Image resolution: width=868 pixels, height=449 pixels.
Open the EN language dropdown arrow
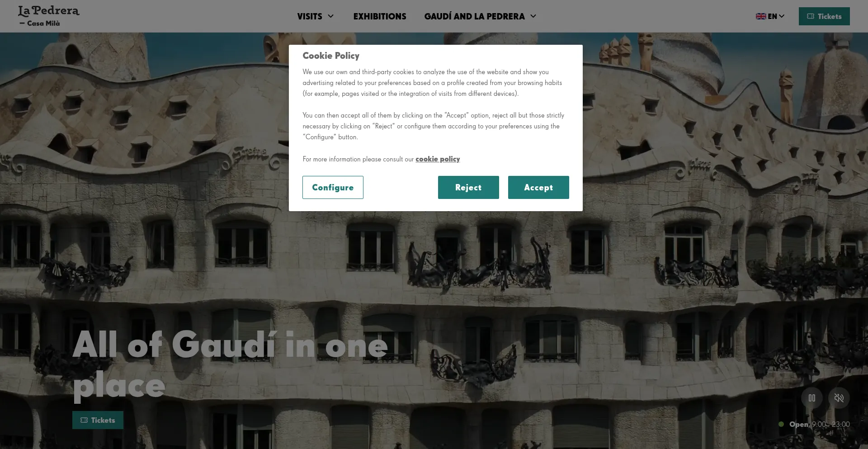click(782, 16)
